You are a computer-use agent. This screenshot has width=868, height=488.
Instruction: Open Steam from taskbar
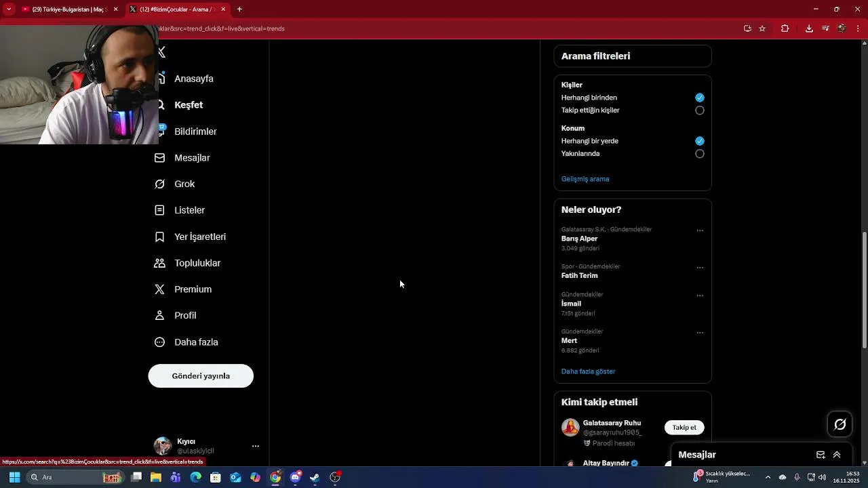pyautogui.click(x=315, y=477)
